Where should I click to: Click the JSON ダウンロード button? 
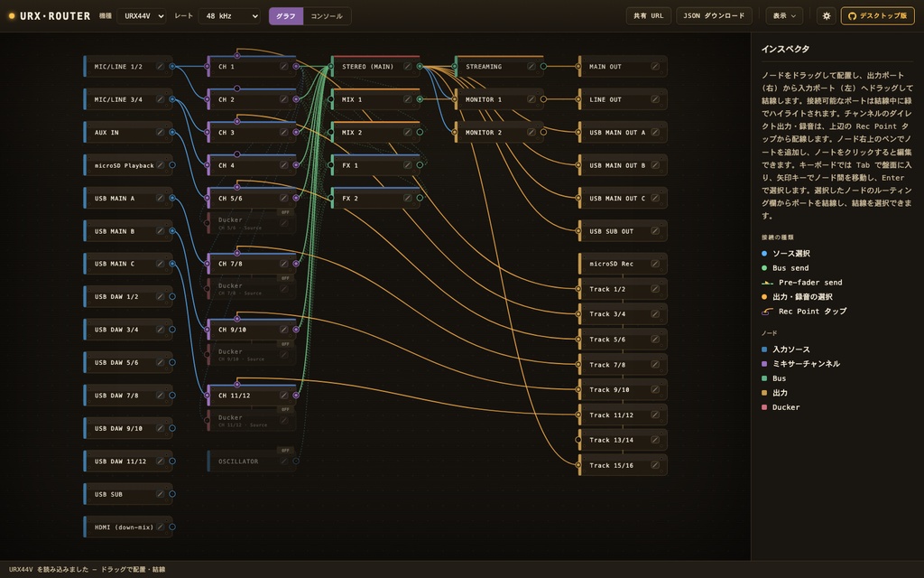click(714, 16)
